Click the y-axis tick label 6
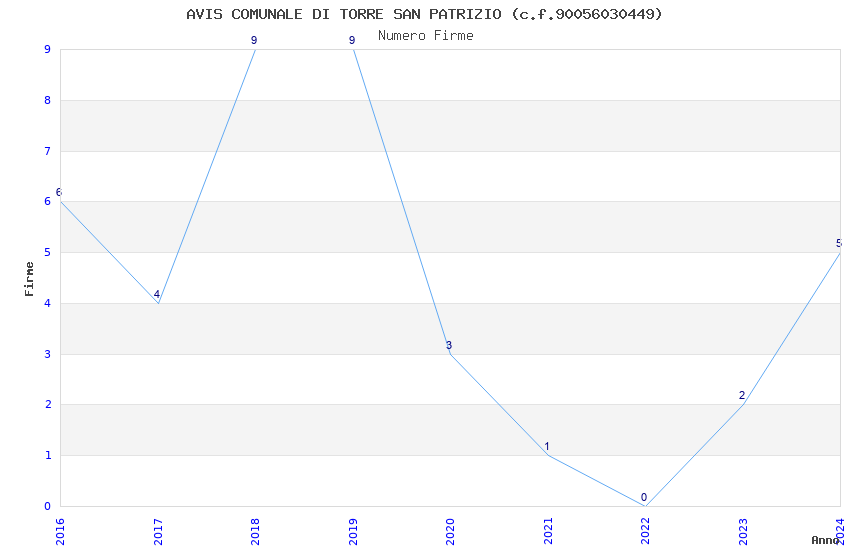Screen dimensions: 850x550 coord(48,202)
